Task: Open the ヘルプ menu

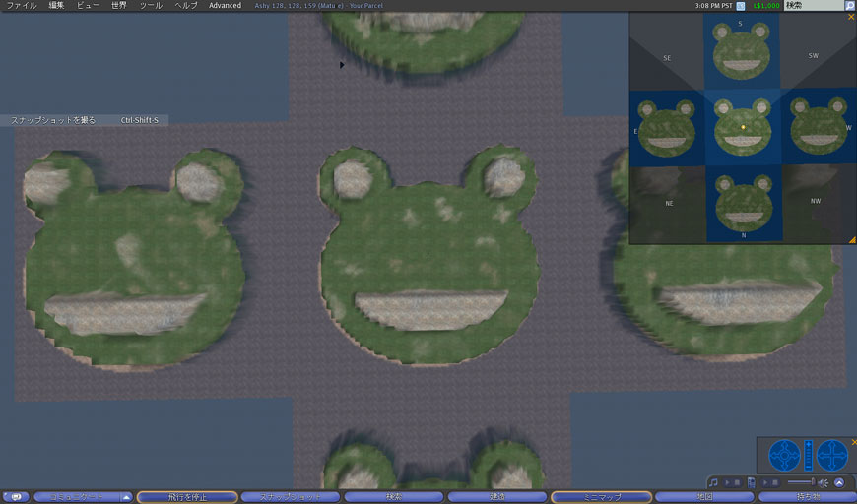Action: 186,6
